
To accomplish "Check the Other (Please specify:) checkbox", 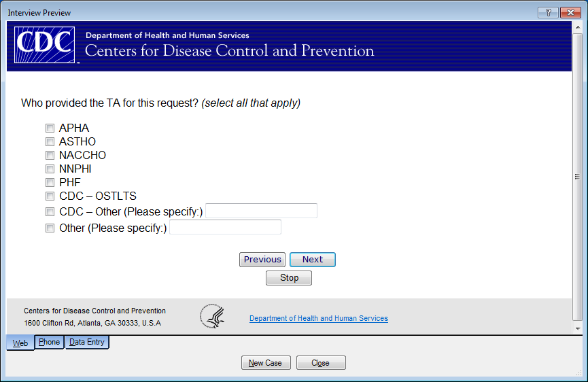I will point(50,228).
